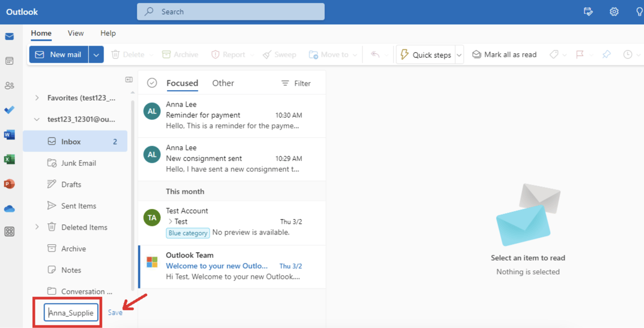Click inside the Search field

coord(231,11)
